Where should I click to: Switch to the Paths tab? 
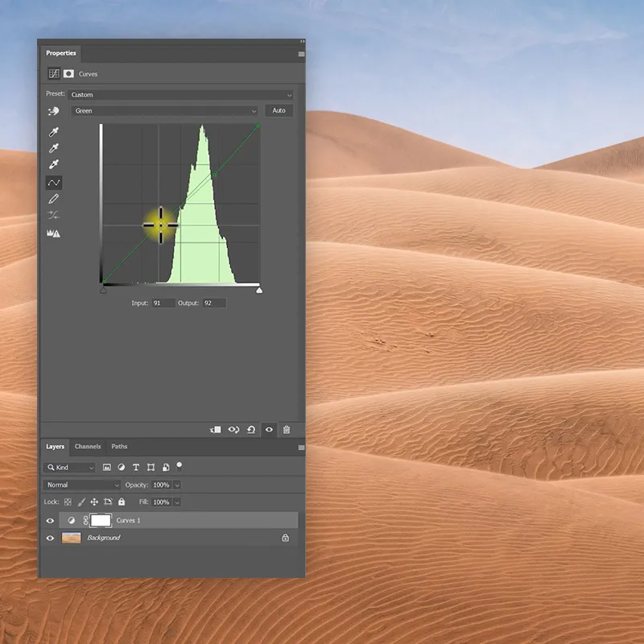pyautogui.click(x=119, y=447)
